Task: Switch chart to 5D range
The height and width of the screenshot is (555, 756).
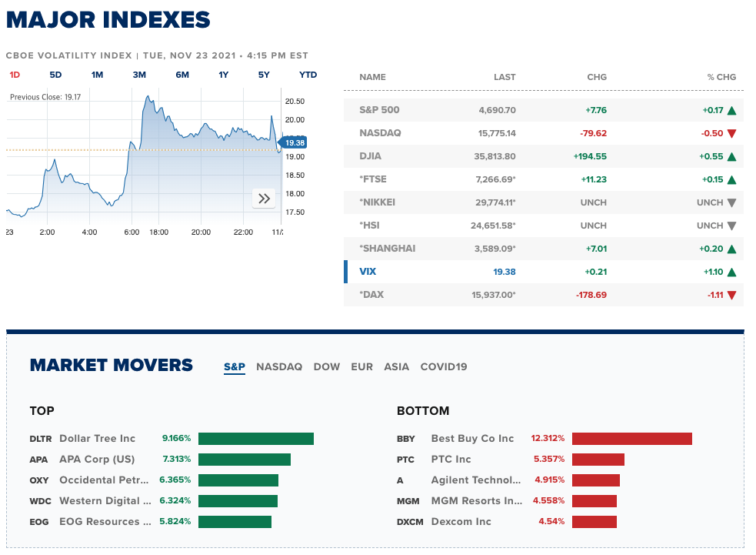Action: coord(55,75)
